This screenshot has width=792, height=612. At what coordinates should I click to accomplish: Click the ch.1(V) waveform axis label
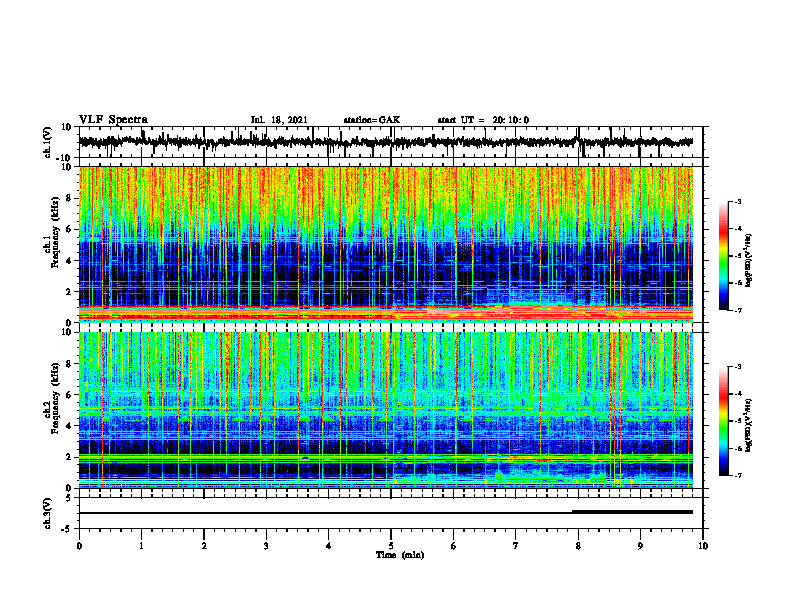coord(49,142)
